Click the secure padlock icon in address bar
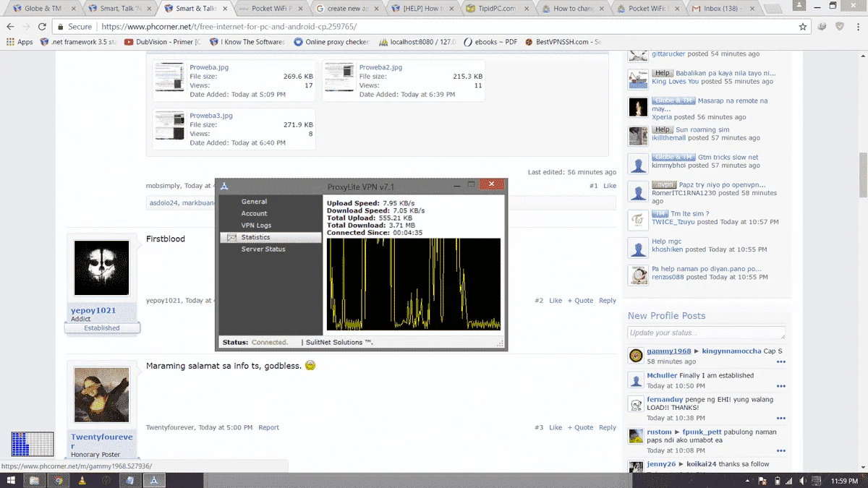The image size is (868, 488). [x=62, y=26]
